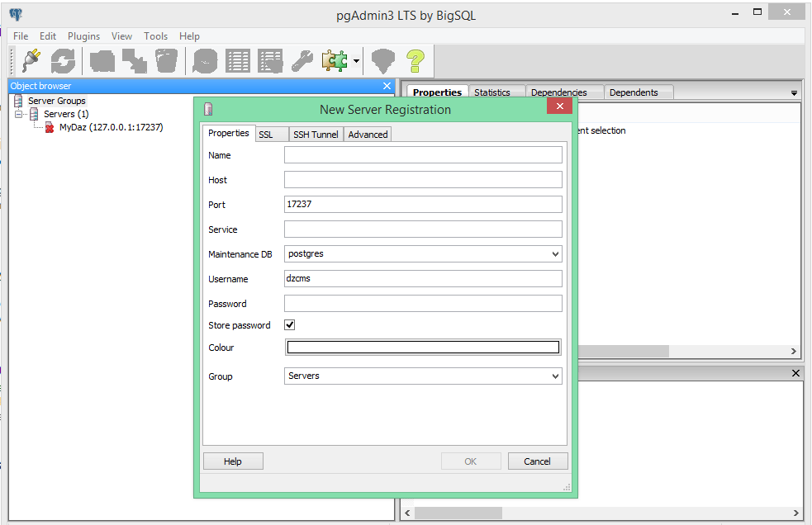Open the tab list arrow in properties pane
The height and width of the screenshot is (525, 812).
pyautogui.click(x=794, y=93)
